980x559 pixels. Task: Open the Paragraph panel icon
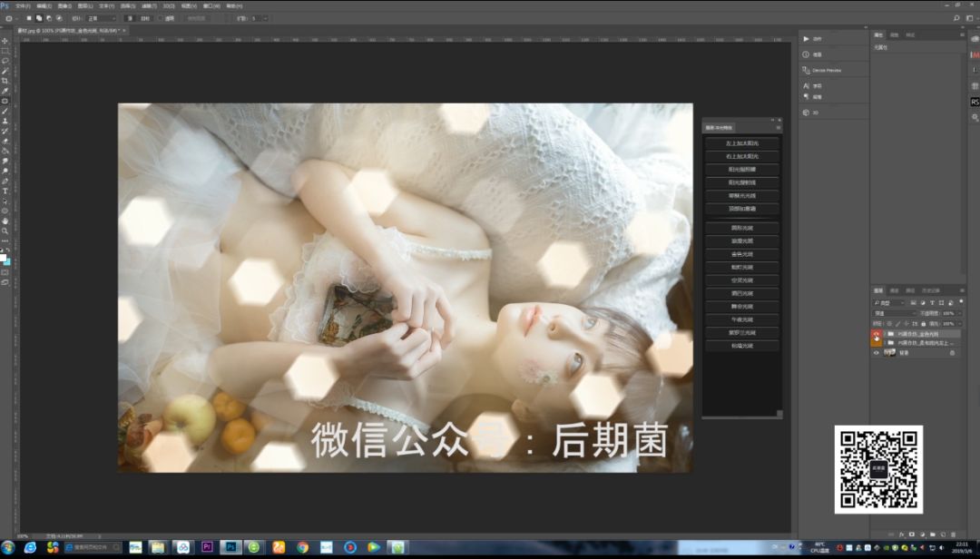807,96
